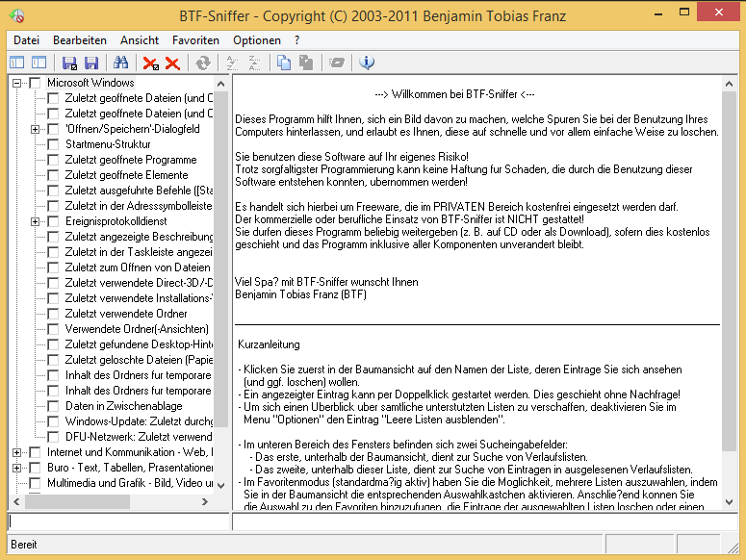Screen dimensions: 746x560
Task: Click the grey paste icon
Action: point(306,63)
